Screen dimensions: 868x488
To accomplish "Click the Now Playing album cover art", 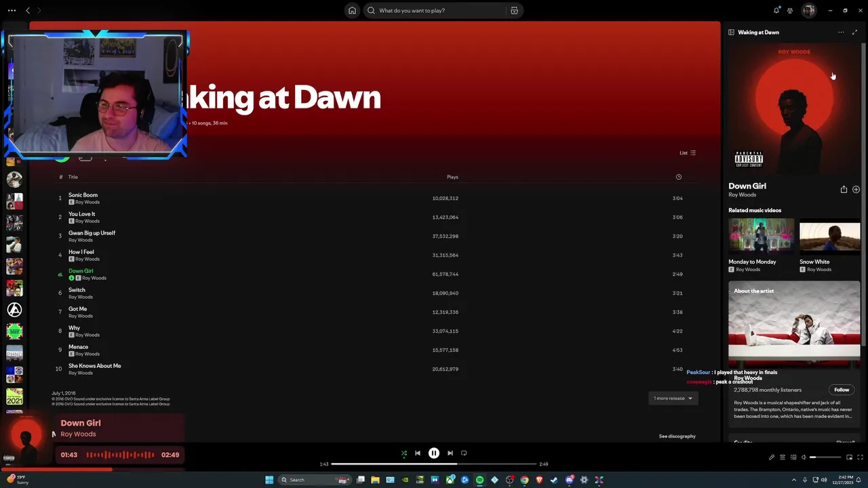I will [x=794, y=109].
